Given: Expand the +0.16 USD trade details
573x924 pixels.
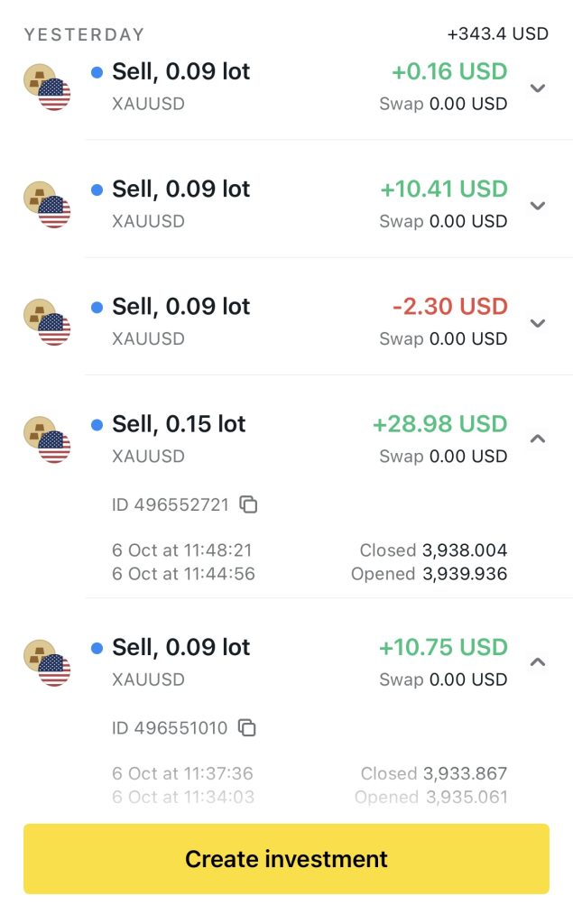Looking at the screenshot, I should click(x=538, y=88).
